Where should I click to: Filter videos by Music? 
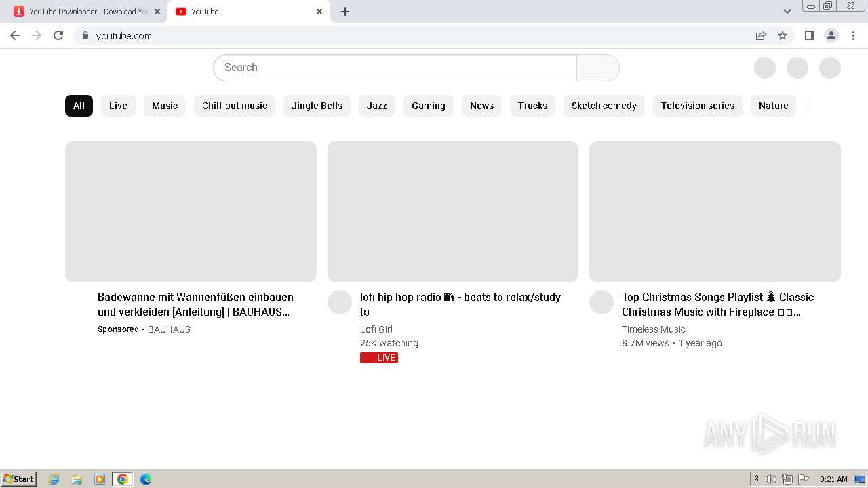click(x=165, y=106)
